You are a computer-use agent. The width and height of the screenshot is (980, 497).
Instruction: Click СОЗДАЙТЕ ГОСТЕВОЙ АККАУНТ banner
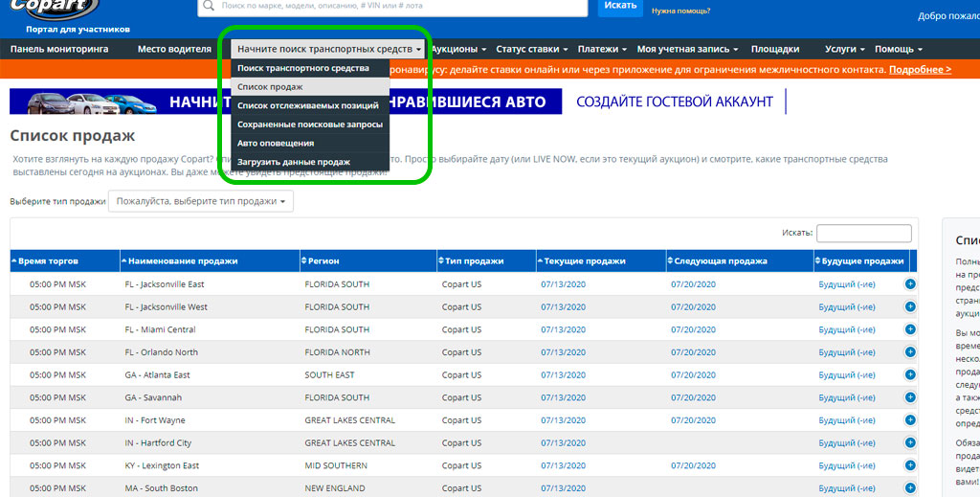point(675,102)
